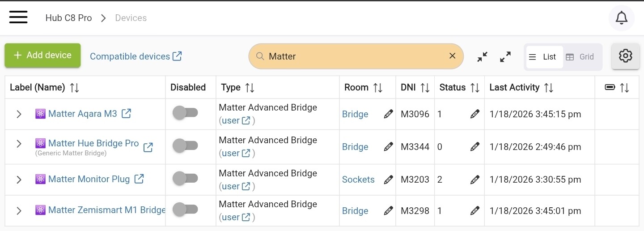This screenshot has height=231, width=644.
Task: Expand the Matter Aqara M3 row
Action: (x=19, y=114)
